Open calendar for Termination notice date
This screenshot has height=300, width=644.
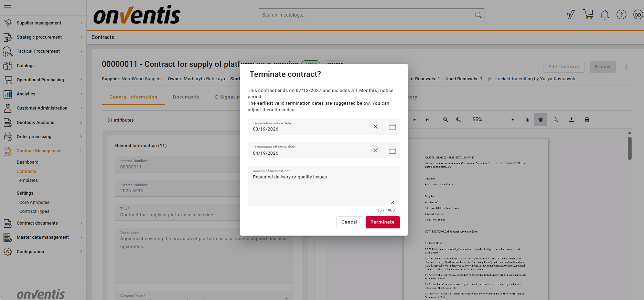click(392, 127)
